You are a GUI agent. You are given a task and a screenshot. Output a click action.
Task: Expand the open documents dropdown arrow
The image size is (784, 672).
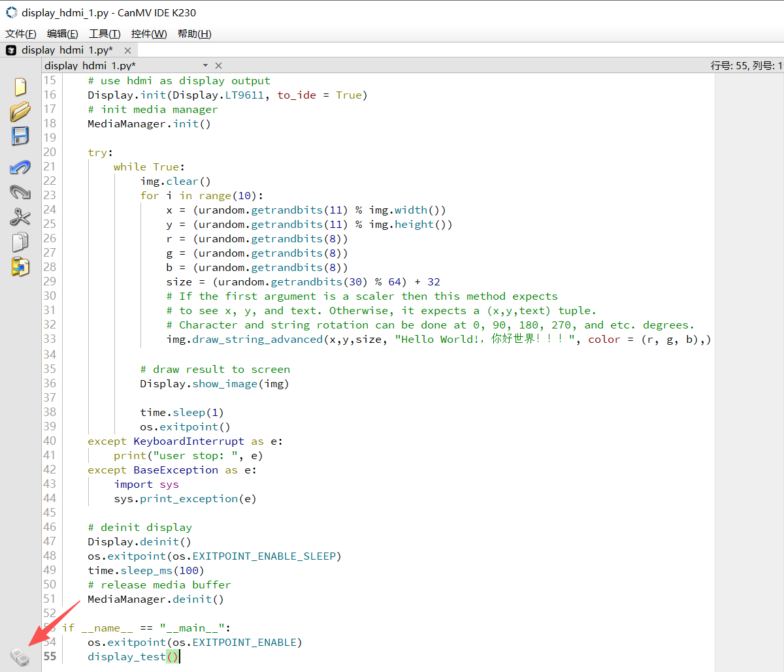205,65
